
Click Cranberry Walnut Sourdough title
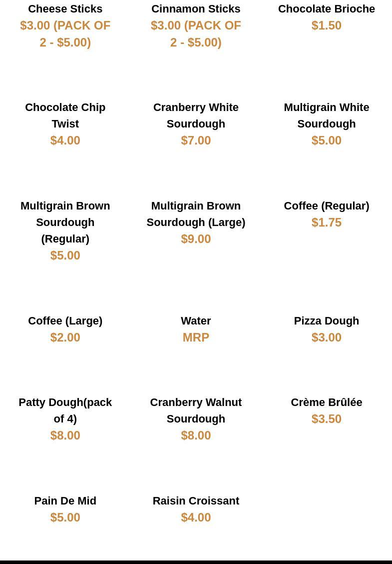click(x=196, y=410)
